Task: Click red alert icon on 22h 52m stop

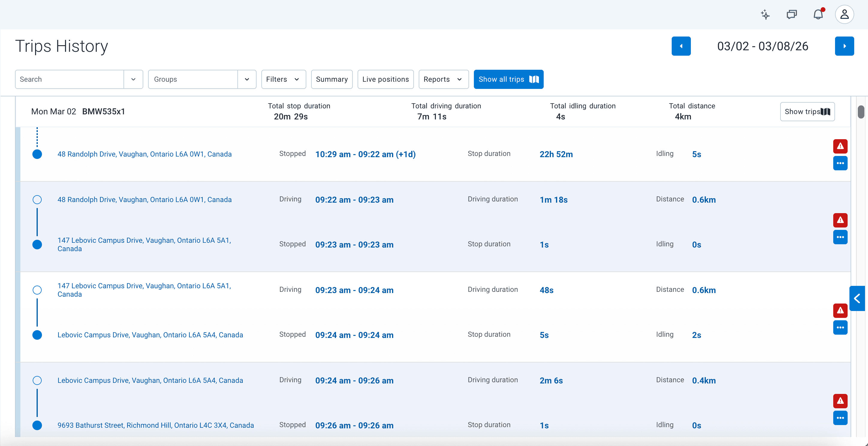Action: coord(840,146)
